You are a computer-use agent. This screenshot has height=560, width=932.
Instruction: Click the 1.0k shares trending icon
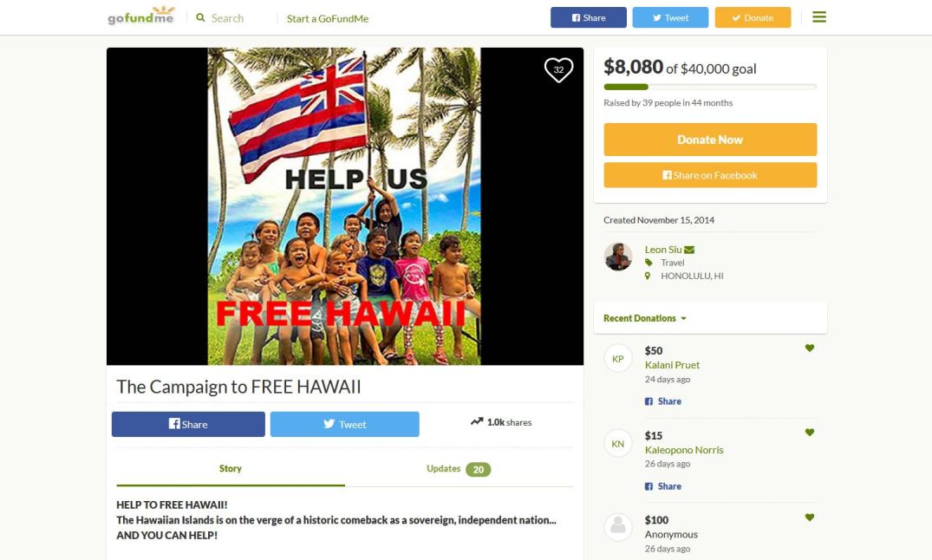pos(477,421)
